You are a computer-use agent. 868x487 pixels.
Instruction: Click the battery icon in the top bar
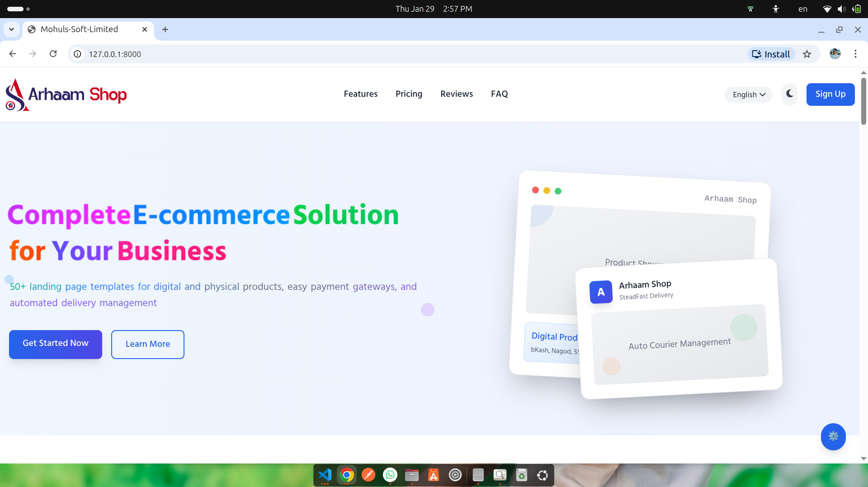[x=856, y=9]
